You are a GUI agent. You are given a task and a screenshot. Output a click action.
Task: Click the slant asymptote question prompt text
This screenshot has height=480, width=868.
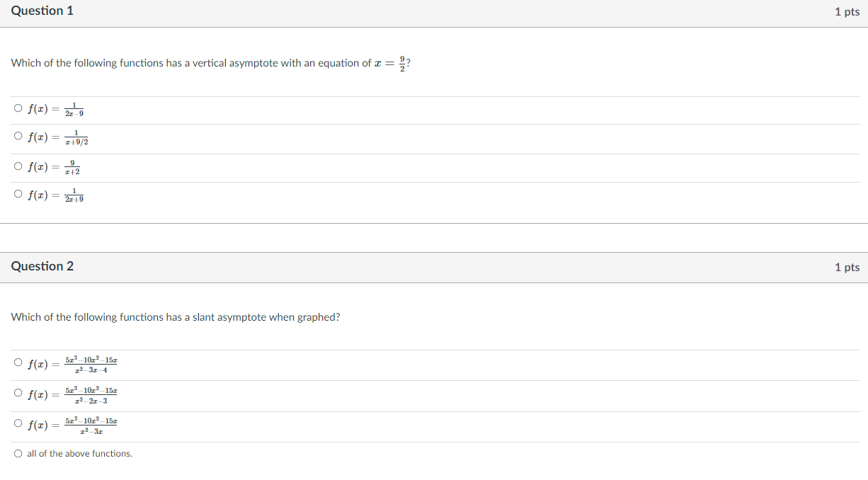pos(176,317)
